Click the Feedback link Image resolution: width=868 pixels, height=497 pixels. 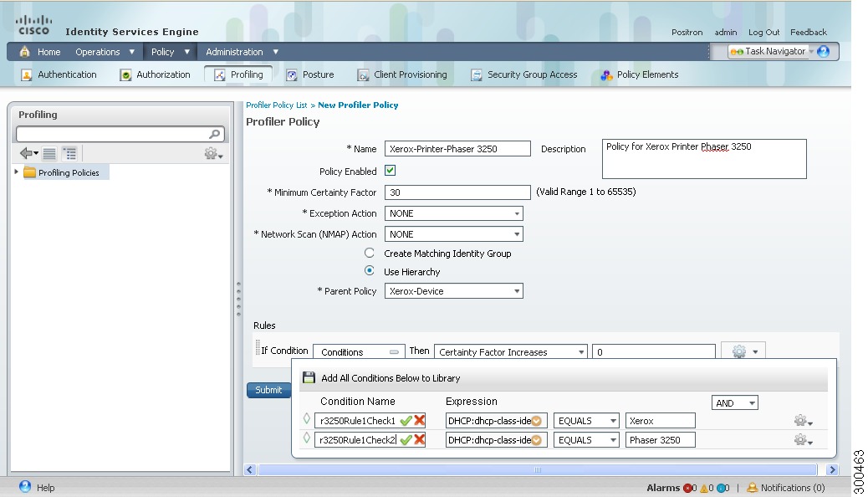[x=809, y=32]
